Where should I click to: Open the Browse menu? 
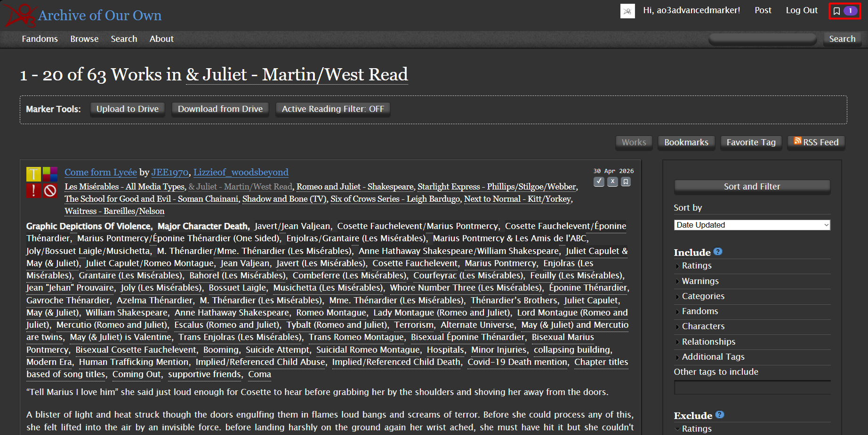coord(85,39)
